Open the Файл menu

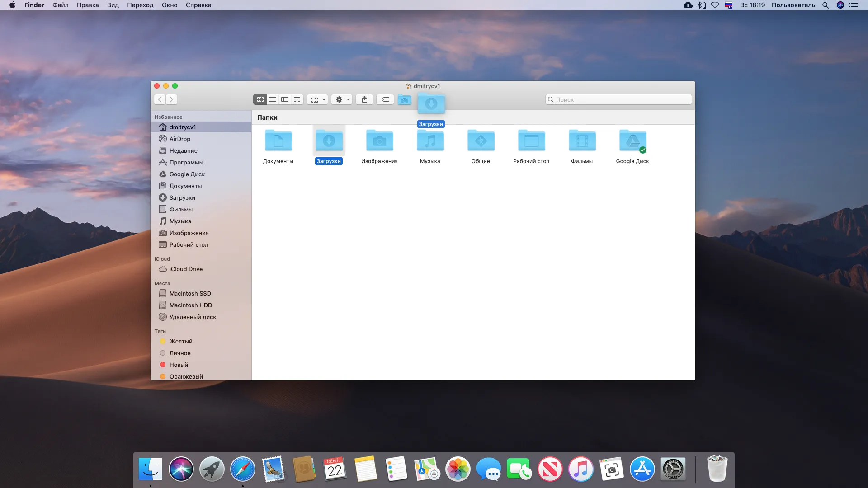point(60,5)
